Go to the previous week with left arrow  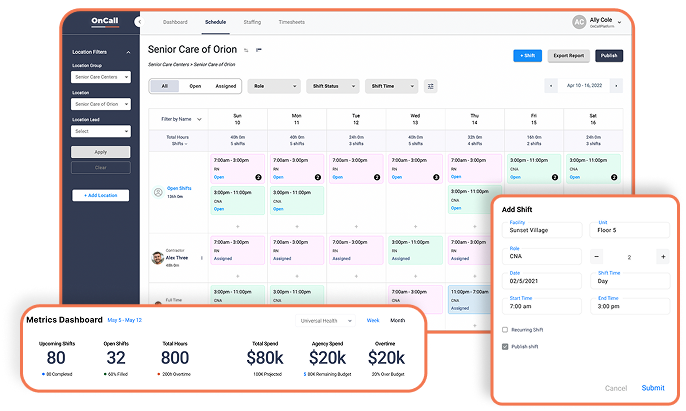point(550,86)
